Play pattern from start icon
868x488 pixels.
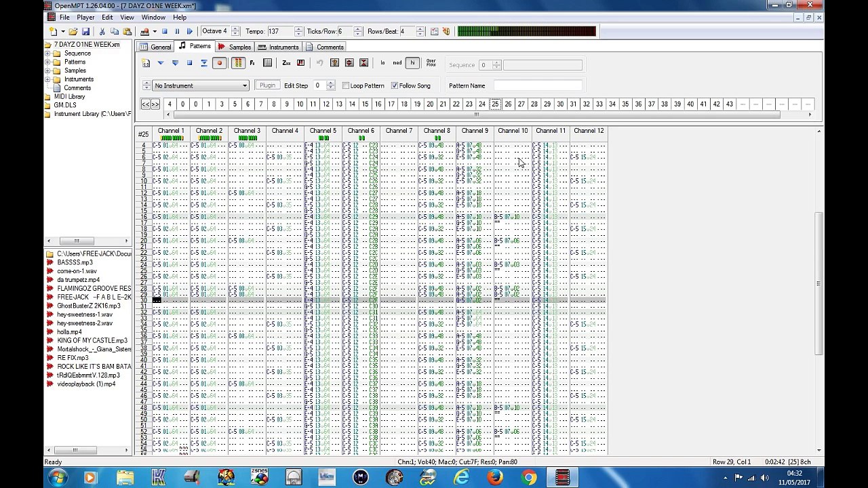coord(175,63)
